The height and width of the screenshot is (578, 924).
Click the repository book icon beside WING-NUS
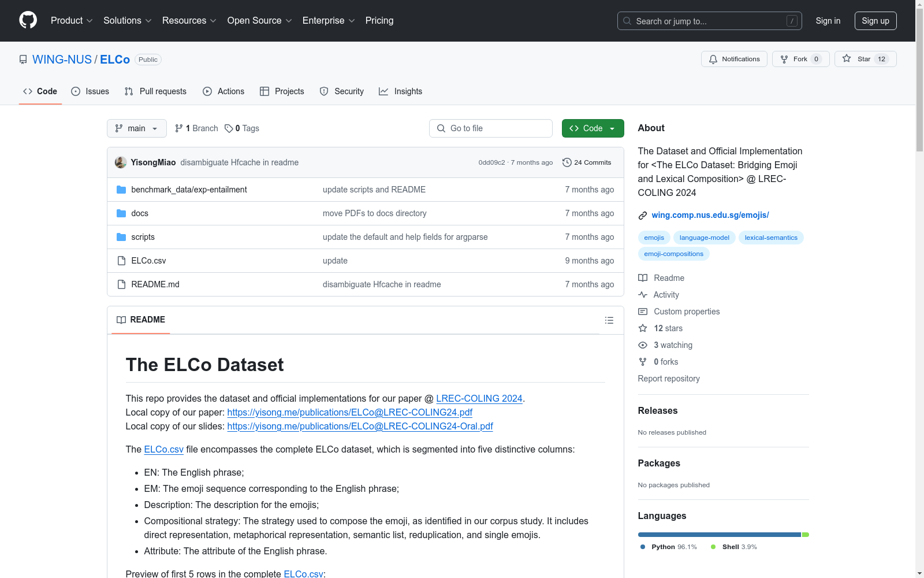(x=23, y=60)
